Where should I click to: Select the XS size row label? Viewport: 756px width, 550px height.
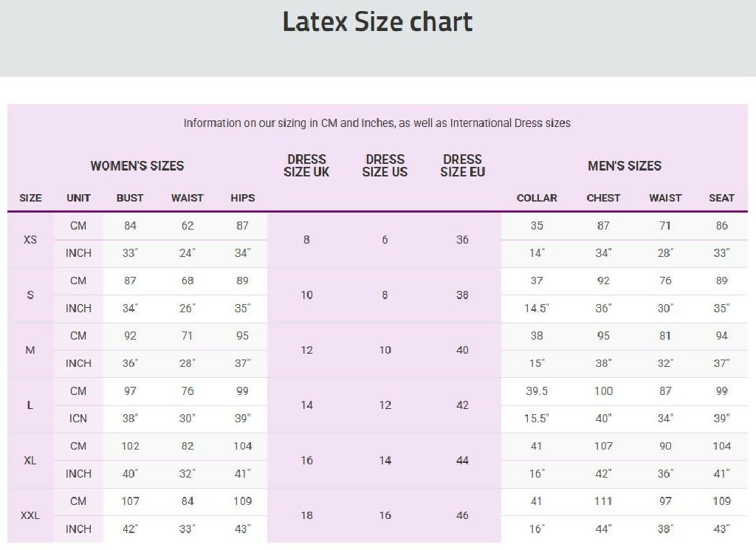pos(30,240)
